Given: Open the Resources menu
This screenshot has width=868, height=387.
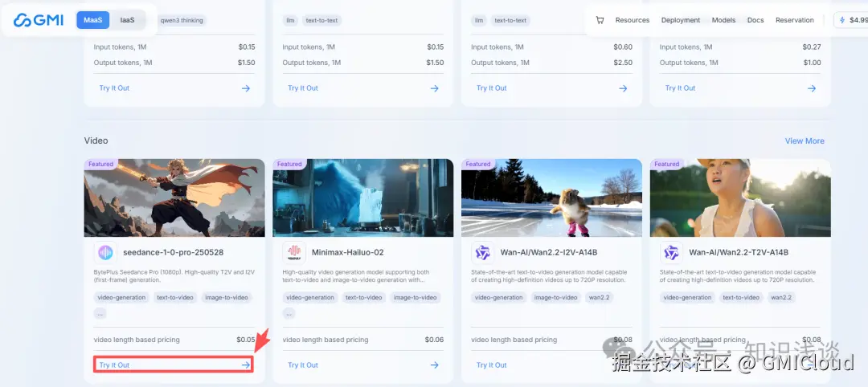Looking at the screenshot, I should click(633, 20).
